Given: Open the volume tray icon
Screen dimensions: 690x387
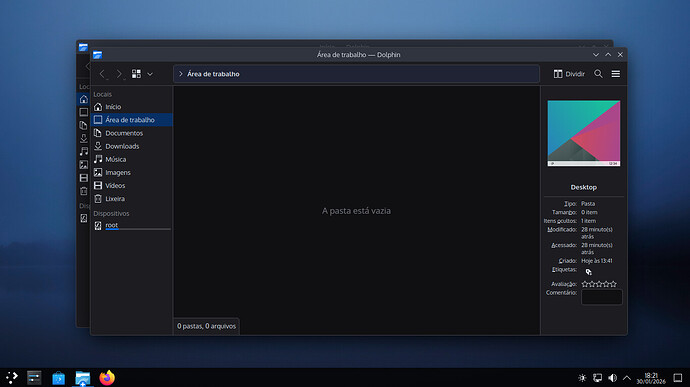Looking at the screenshot, I should pyautogui.click(x=612, y=378).
